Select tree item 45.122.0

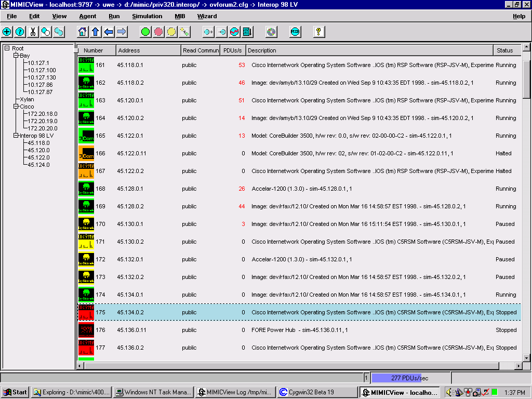coord(38,157)
